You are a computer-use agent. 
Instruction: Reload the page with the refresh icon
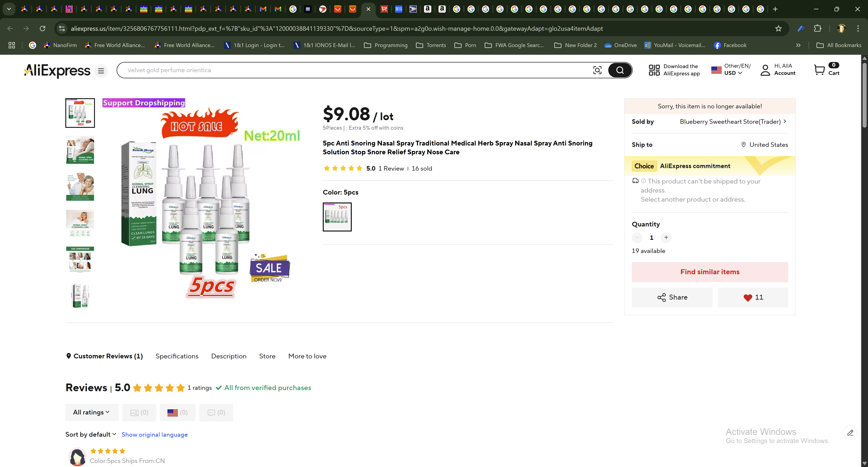point(42,29)
